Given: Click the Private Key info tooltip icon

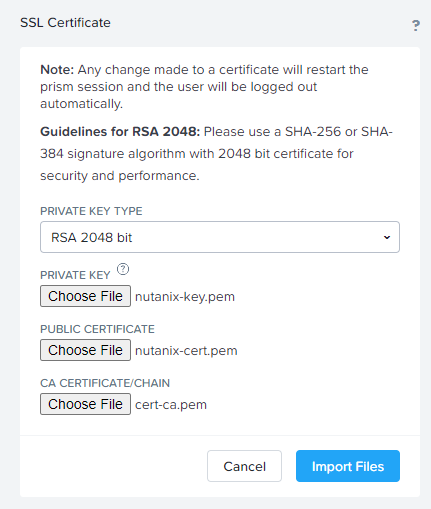Looking at the screenshot, I should tap(123, 269).
